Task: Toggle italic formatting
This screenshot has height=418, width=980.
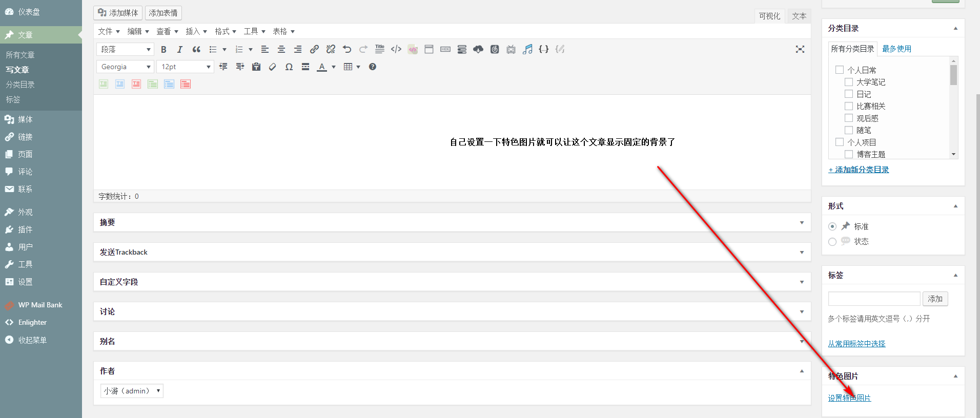Action: [x=180, y=49]
